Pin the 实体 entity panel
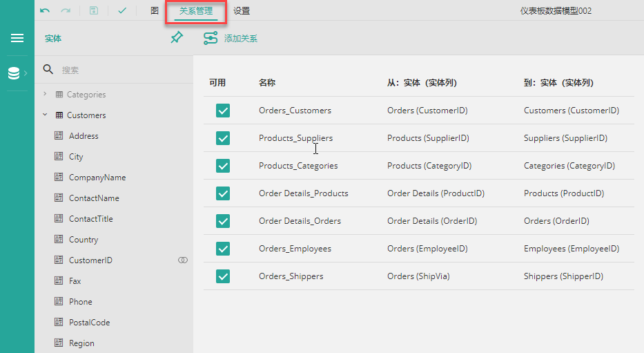The width and height of the screenshot is (644, 353). (x=177, y=37)
